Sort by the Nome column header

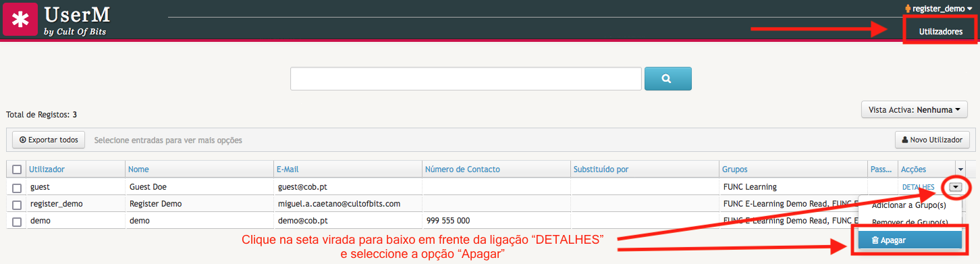point(138,169)
